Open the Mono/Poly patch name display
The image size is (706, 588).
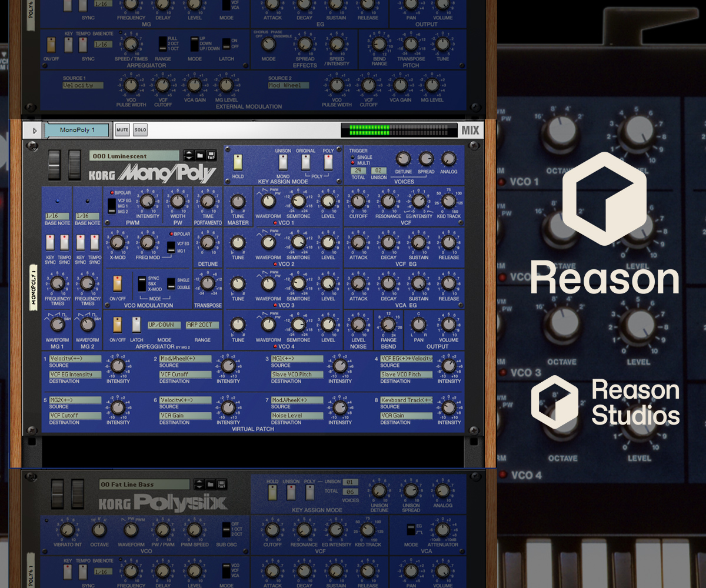pyautogui.click(x=135, y=156)
